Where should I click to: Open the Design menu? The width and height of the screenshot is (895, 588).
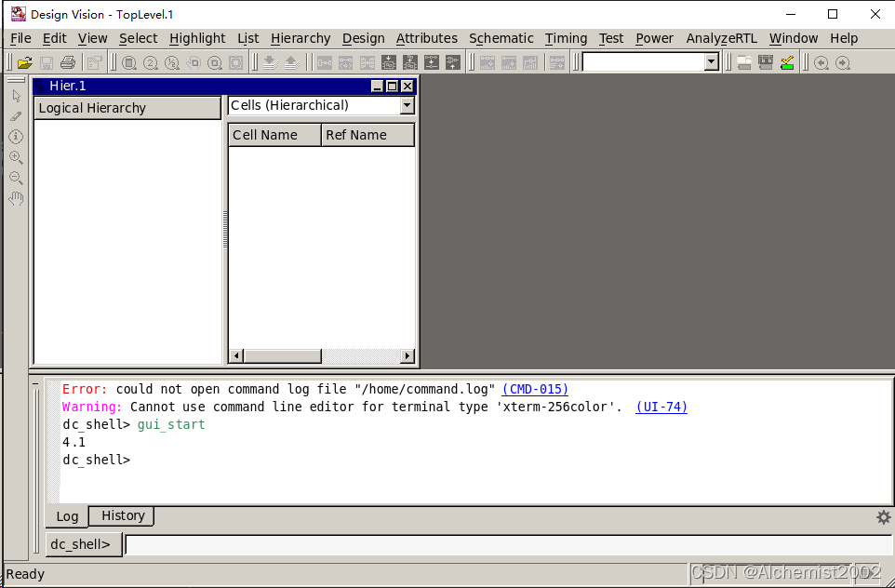tap(364, 38)
